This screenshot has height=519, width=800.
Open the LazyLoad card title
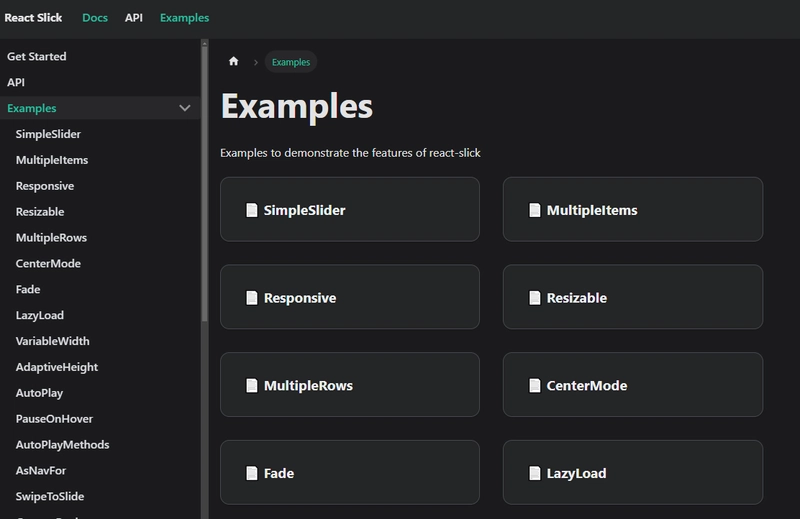(577, 474)
